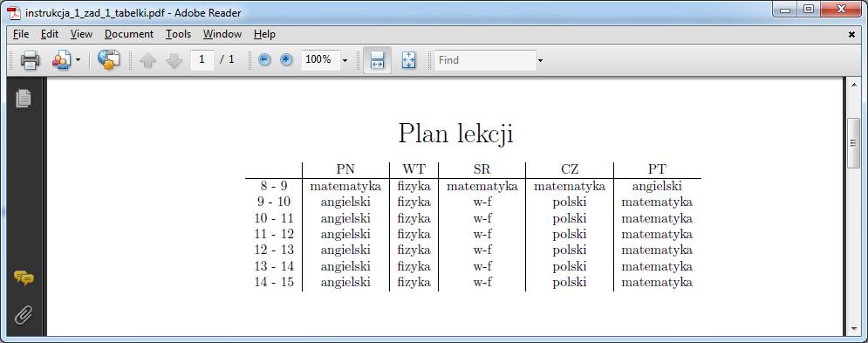Click the '8 - 9' time cell
The width and height of the screenshot is (868, 343).
point(273,186)
